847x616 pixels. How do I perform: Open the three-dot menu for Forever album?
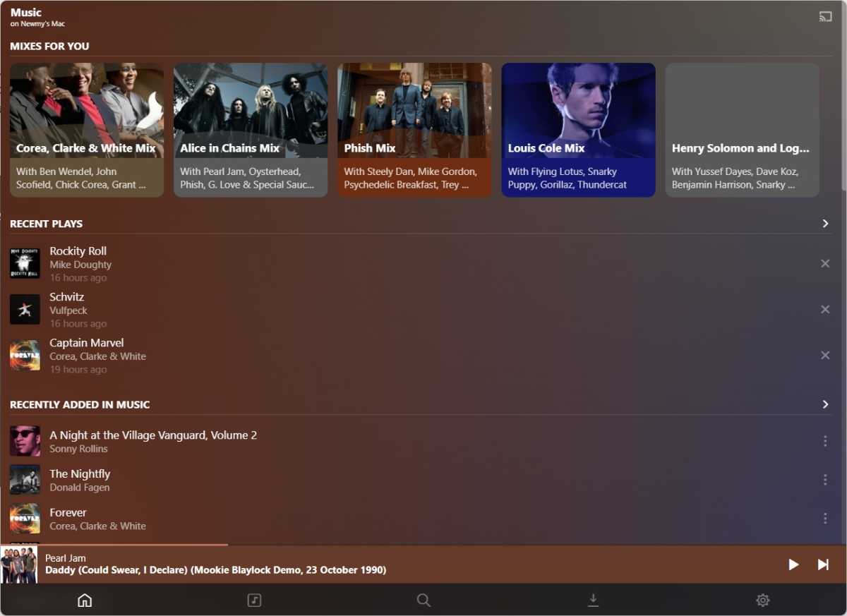(825, 518)
